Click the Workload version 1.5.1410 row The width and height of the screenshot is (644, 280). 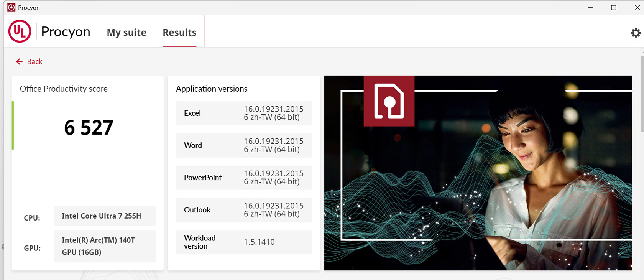tap(243, 242)
